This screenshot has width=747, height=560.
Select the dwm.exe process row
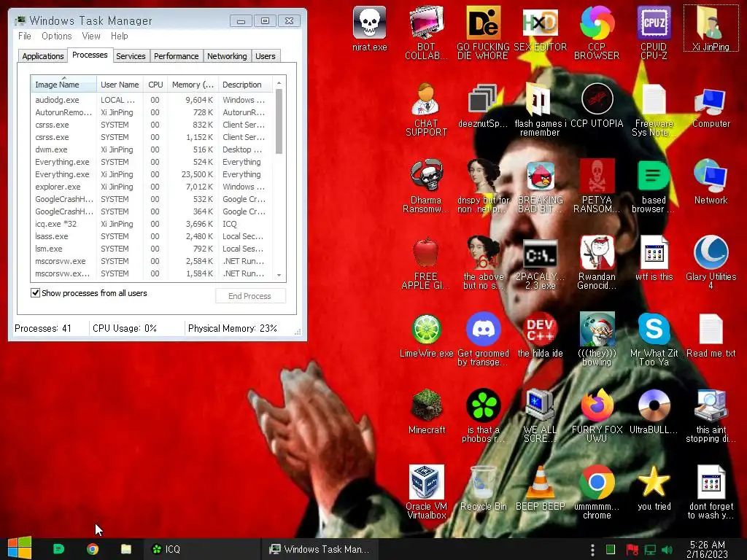152,149
